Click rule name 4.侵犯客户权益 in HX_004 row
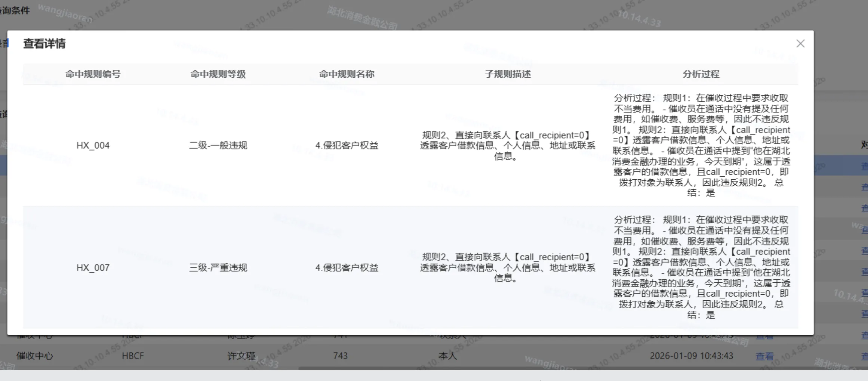The image size is (868, 381). pyautogui.click(x=347, y=145)
